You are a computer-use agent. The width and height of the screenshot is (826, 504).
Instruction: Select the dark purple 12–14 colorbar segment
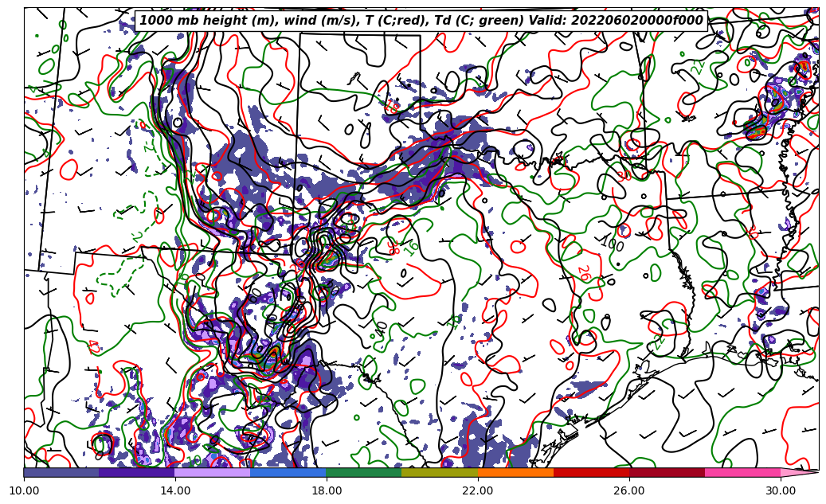point(137,472)
